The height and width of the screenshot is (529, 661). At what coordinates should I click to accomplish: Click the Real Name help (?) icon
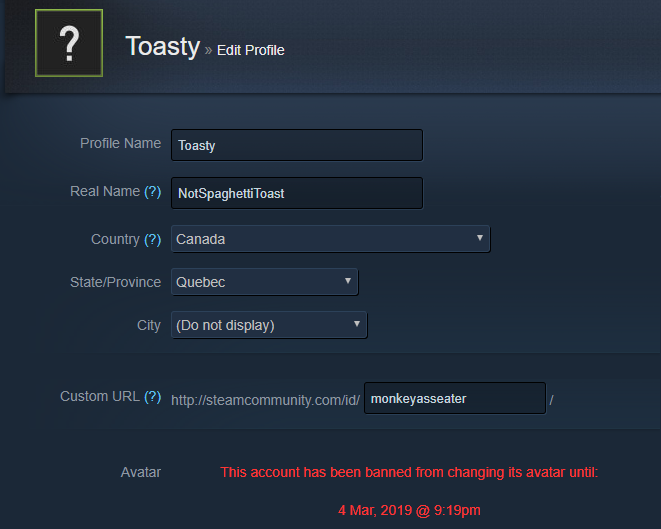pos(153,191)
